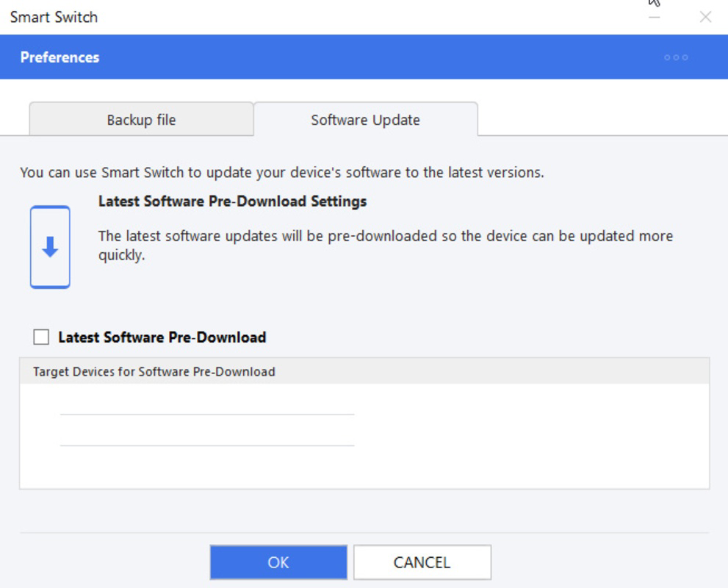The image size is (728, 588).
Task: Minimize the Smart Switch window
Action: [653, 17]
